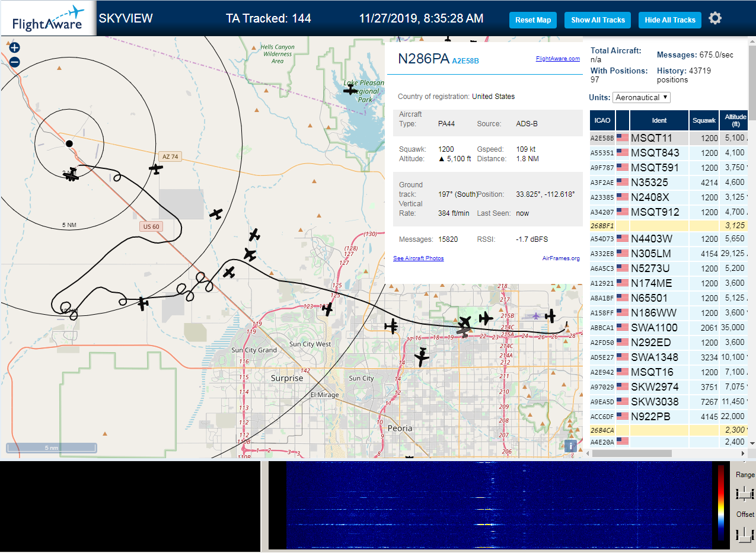Sort table by Altitude (ft) column header
This screenshot has width=756, height=553.
pos(735,120)
